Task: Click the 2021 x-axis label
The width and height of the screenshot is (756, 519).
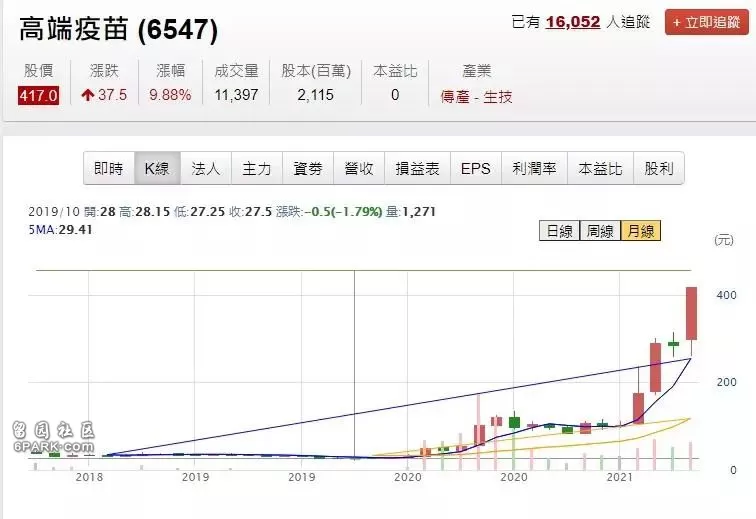Action: click(x=620, y=477)
